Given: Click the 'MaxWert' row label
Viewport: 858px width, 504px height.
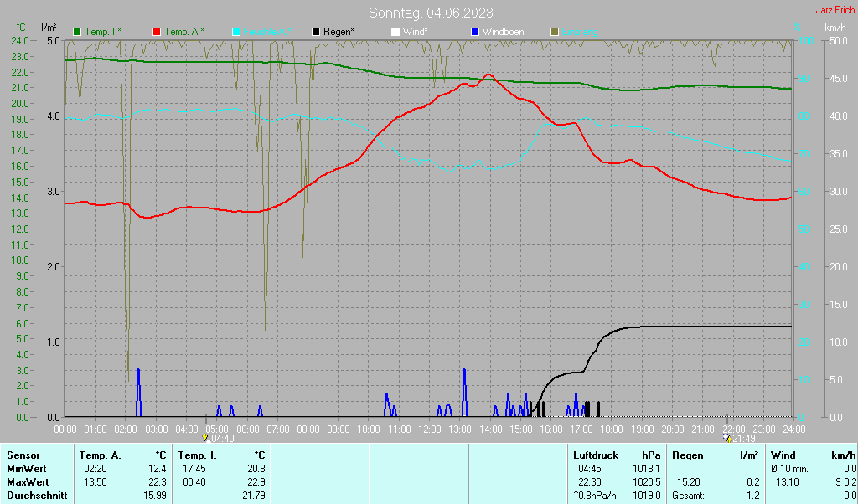Looking at the screenshot, I should click(28, 483).
